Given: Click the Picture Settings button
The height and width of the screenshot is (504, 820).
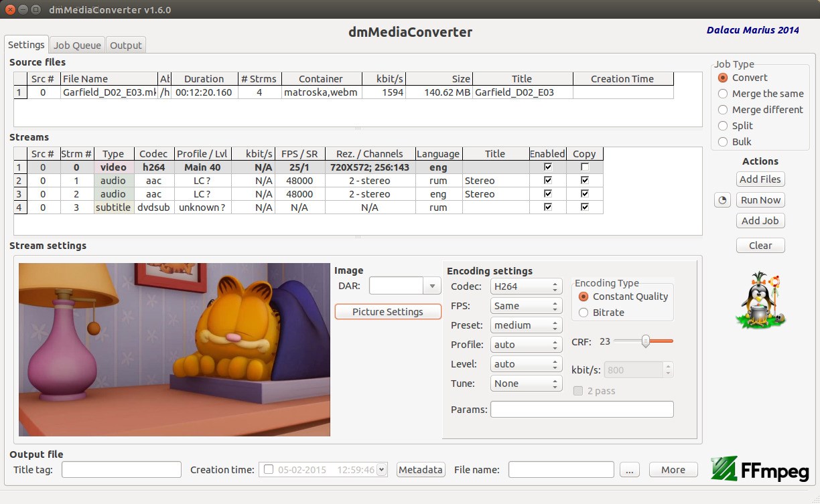Looking at the screenshot, I should tap(388, 312).
